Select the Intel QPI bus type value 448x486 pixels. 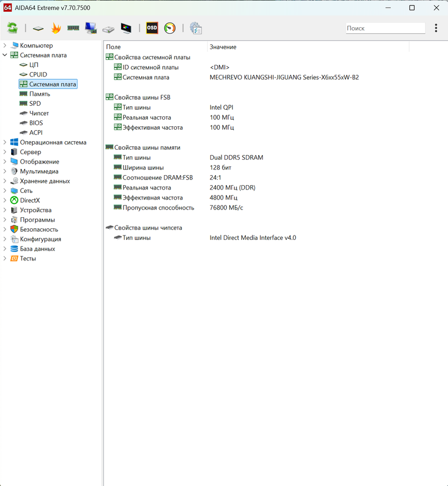coord(221,108)
